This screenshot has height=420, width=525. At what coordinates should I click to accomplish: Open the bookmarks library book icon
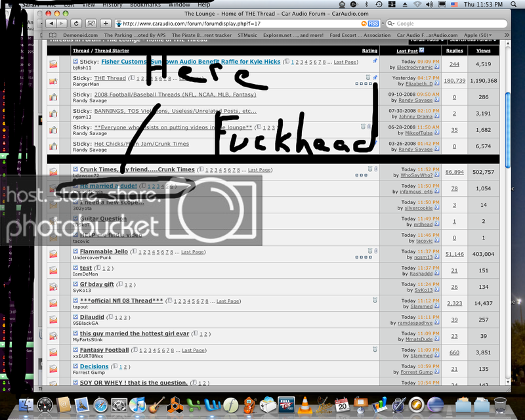[52, 35]
